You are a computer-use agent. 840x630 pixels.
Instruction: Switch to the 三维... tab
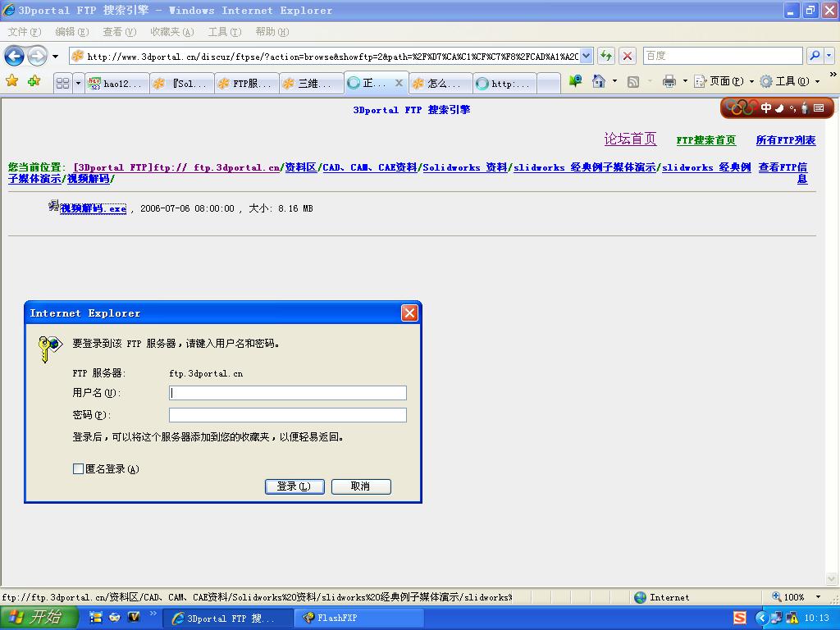pyautogui.click(x=311, y=84)
